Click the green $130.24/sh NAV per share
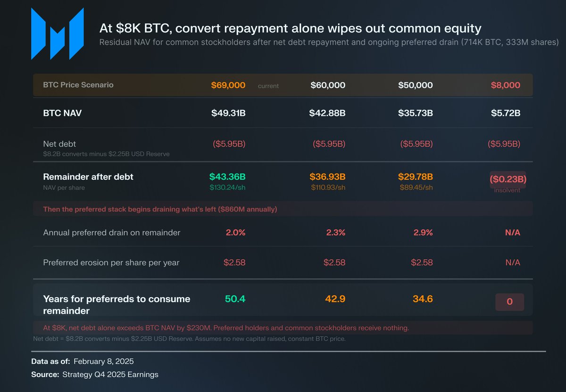This screenshot has width=566, height=392. (x=227, y=188)
